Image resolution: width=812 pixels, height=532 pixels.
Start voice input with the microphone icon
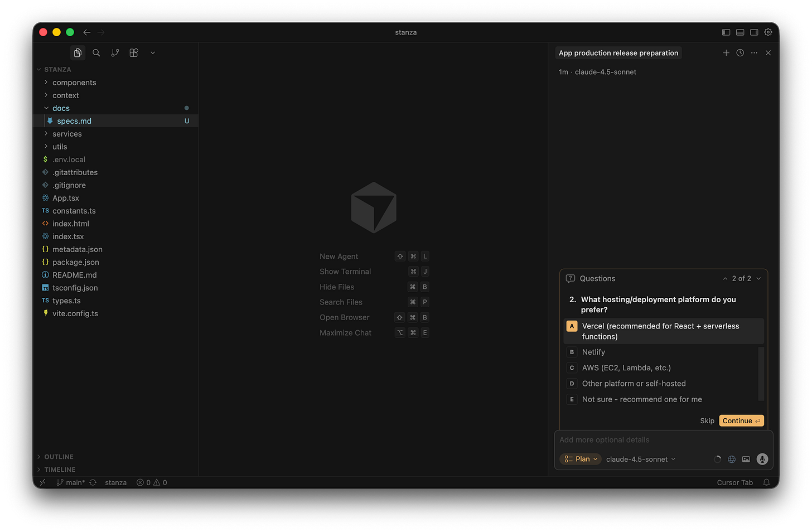point(762,459)
